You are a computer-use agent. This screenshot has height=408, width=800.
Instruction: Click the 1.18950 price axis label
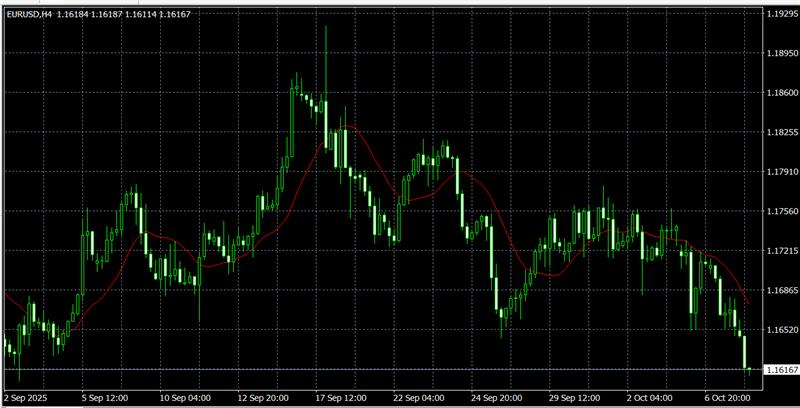782,53
